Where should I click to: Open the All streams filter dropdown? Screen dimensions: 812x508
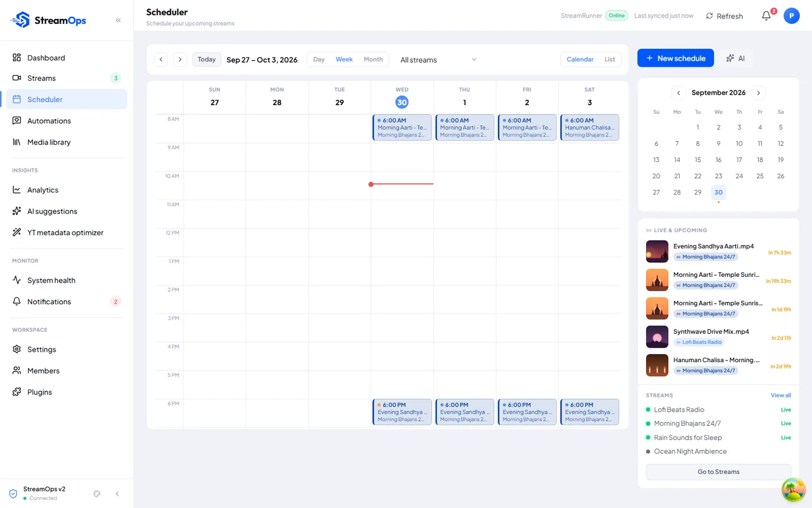[x=438, y=60]
